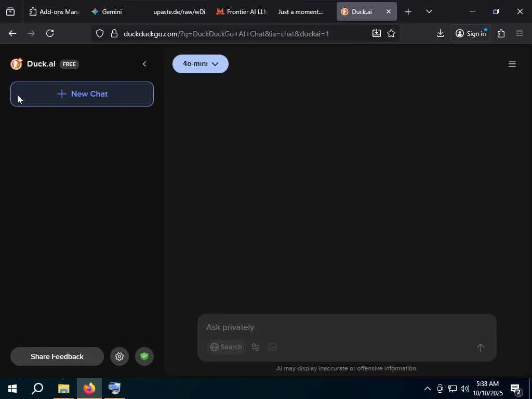Click the Duck.ai logo in sidebar
This screenshot has height=399, width=532.
pyautogui.click(x=16, y=64)
